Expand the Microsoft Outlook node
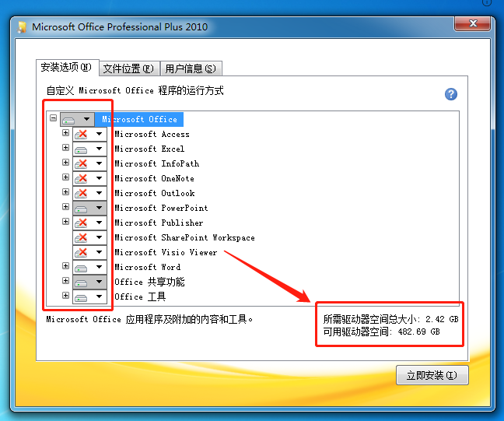 [65, 192]
